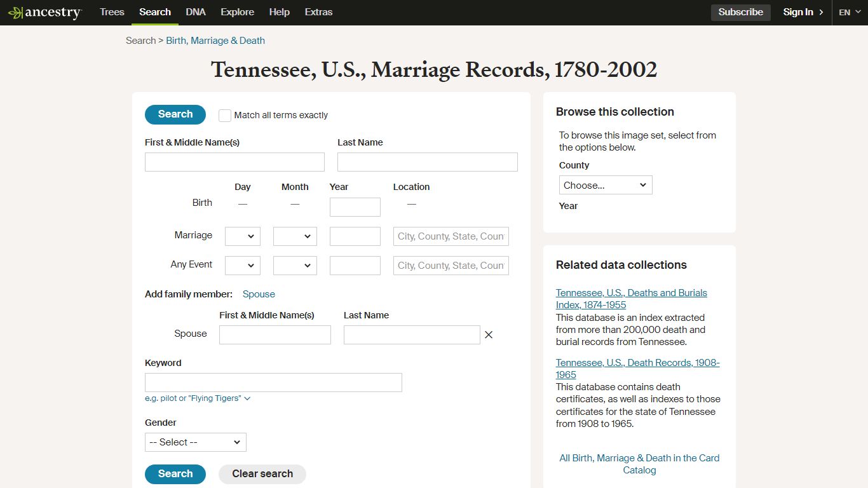Expand the keyword examples hint
This screenshot has width=868, height=488.
tap(198, 398)
